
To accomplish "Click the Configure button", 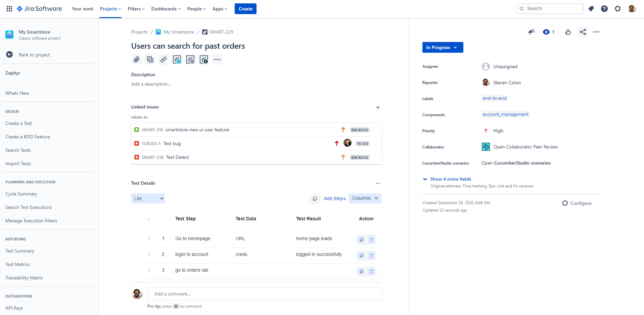I will click(x=577, y=203).
